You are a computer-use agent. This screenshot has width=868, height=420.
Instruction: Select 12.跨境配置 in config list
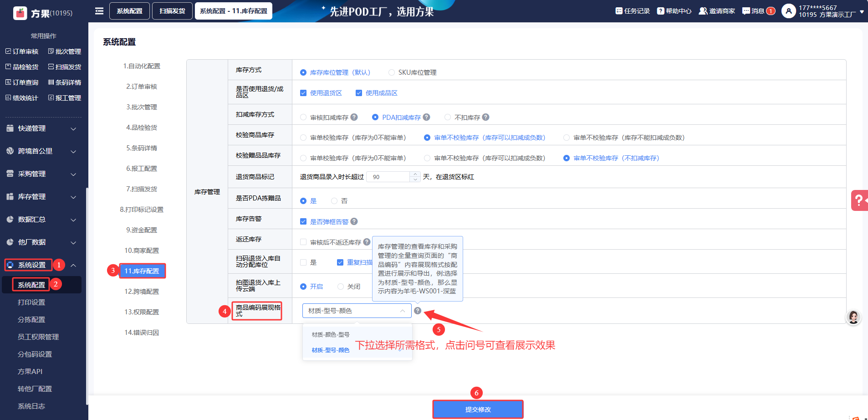click(142, 292)
